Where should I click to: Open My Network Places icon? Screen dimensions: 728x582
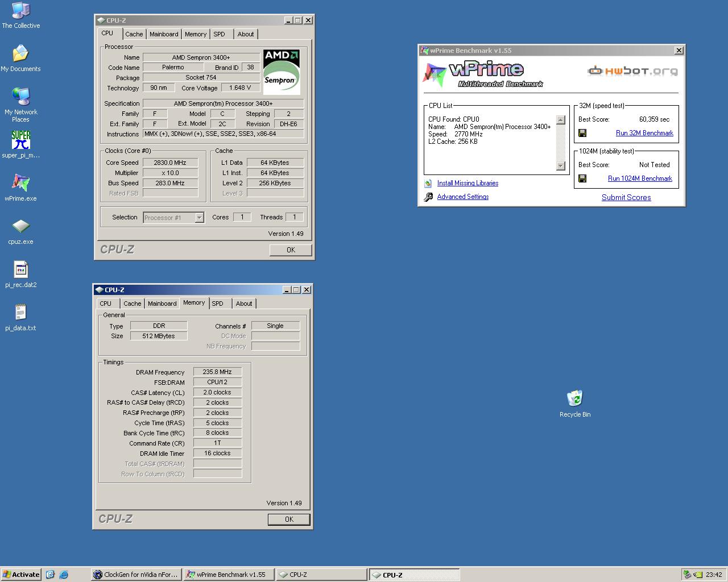click(20, 105)
